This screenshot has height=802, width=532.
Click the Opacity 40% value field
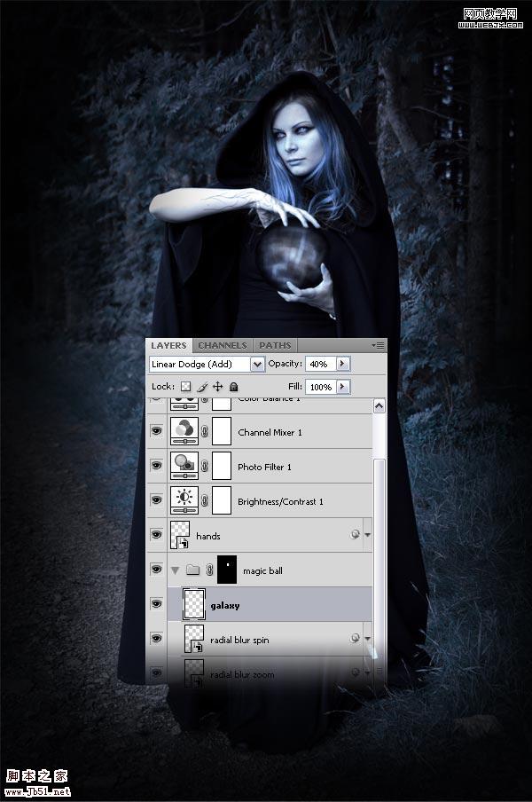click(320, 364)
